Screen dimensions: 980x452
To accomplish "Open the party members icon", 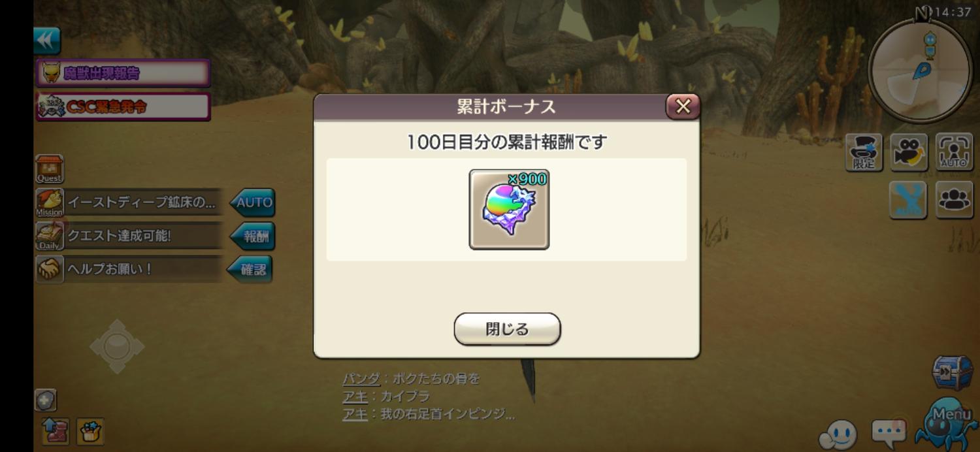I will pos(954,200).
